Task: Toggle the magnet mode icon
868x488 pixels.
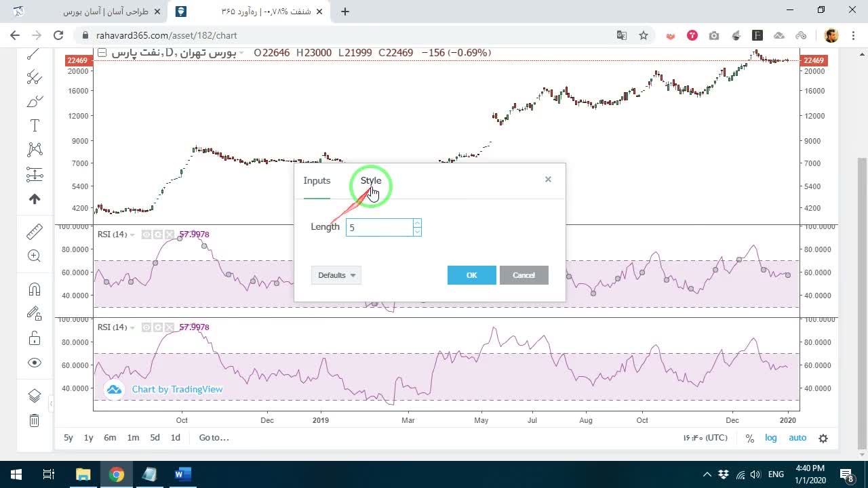Action: click(x=35, y=289)
